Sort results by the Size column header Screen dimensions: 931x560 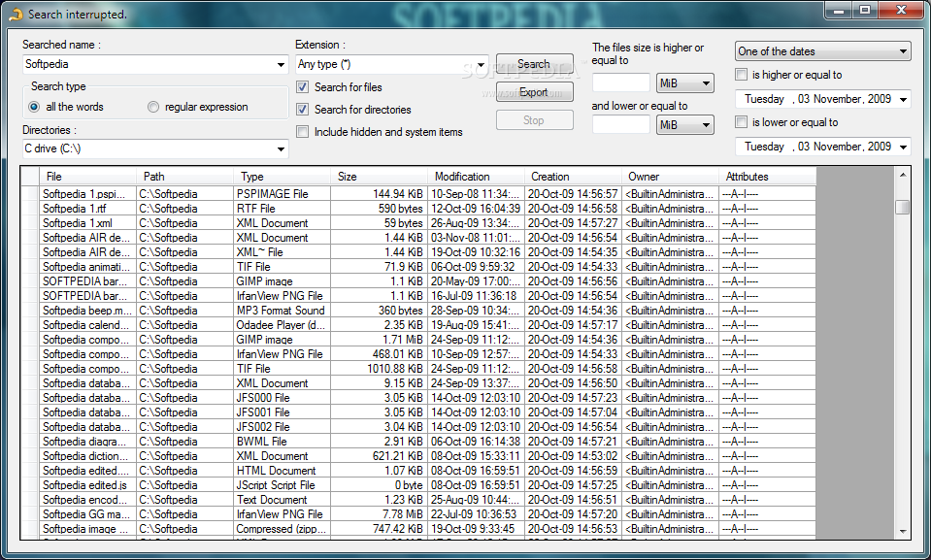point(379,177)
